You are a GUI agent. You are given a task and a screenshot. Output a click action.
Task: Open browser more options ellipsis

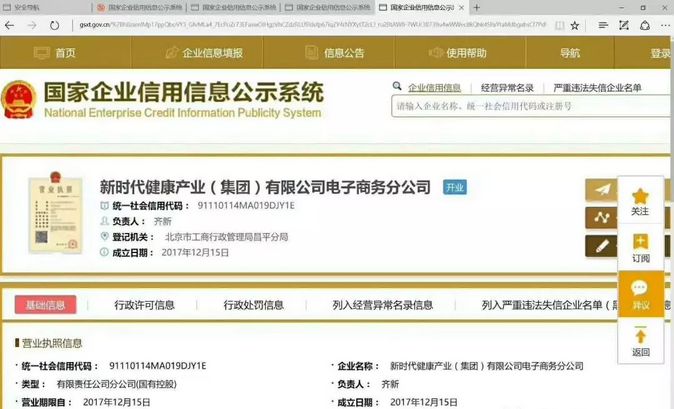(665, 25)
